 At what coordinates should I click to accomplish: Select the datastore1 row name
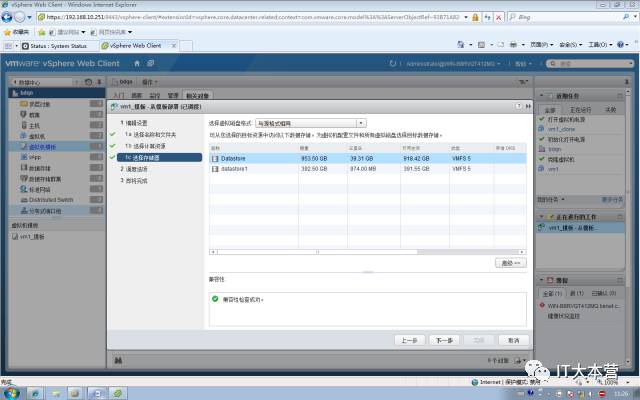pos(234,169)
